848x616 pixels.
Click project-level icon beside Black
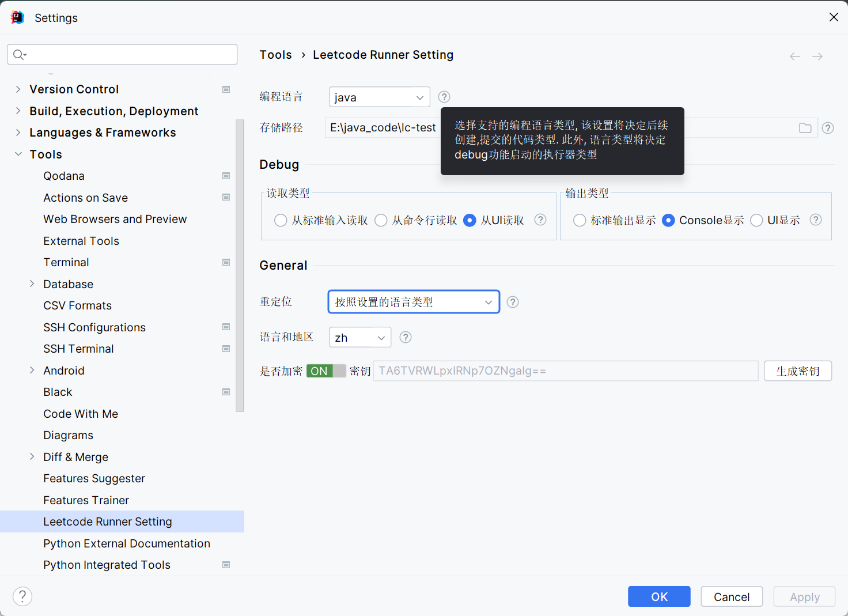226,392
